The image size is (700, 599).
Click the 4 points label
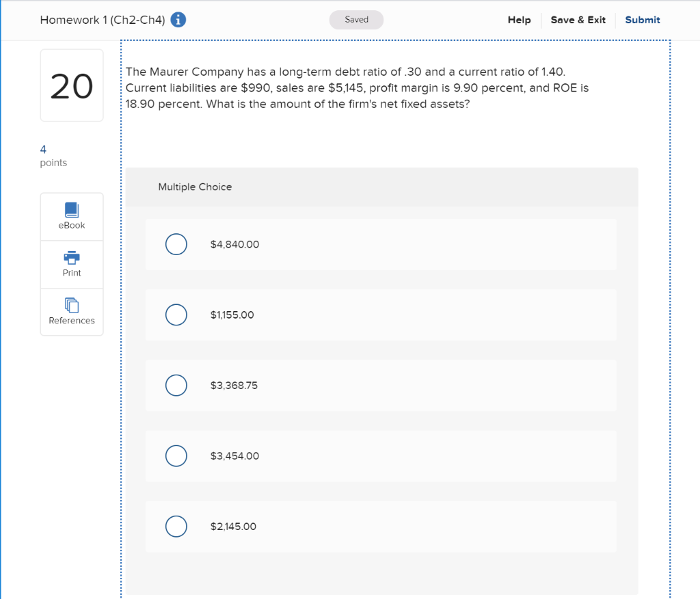pyautogui.click(x=53, y=155)
